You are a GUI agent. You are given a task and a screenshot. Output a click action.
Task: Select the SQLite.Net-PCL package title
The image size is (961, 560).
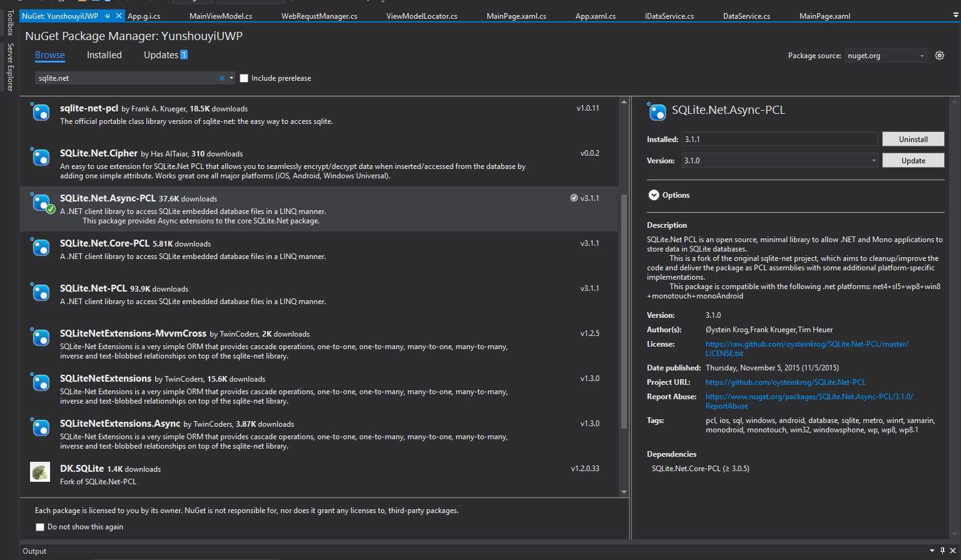(x=93, y=288)
